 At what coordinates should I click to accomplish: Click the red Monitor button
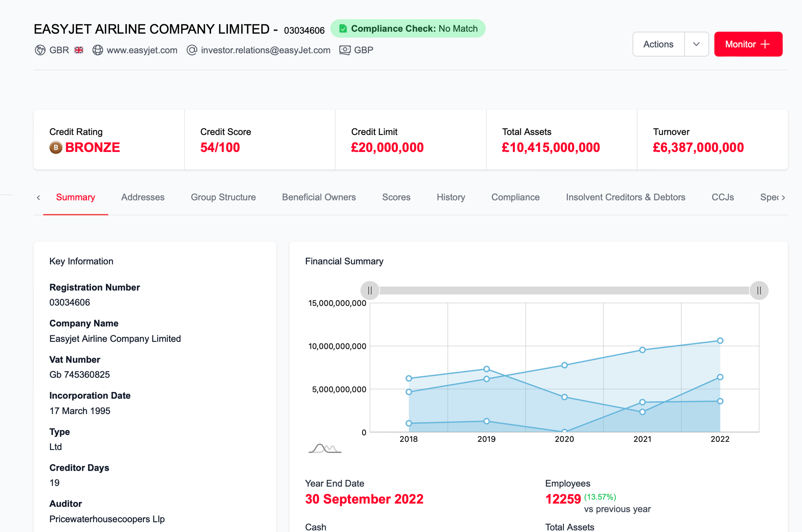(748, 44)
